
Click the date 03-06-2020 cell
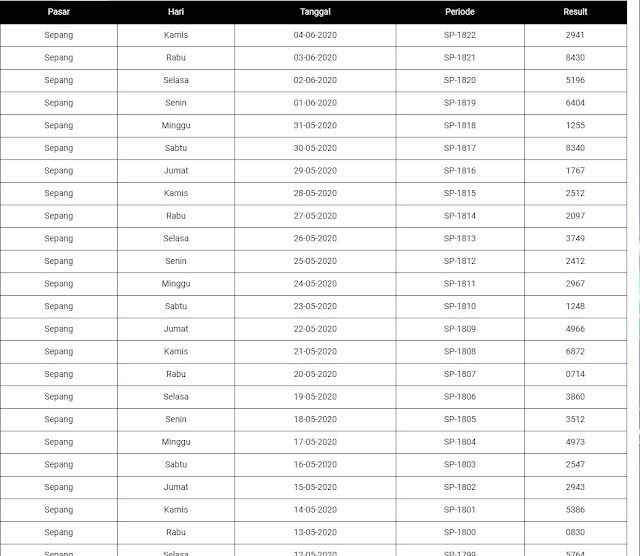(x=315, y=58)
